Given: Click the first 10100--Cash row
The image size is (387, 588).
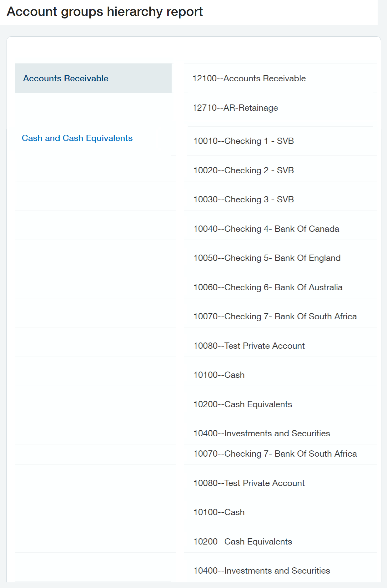Looking at the screenshot, I should pyautogui.click(x=280, y=375).
